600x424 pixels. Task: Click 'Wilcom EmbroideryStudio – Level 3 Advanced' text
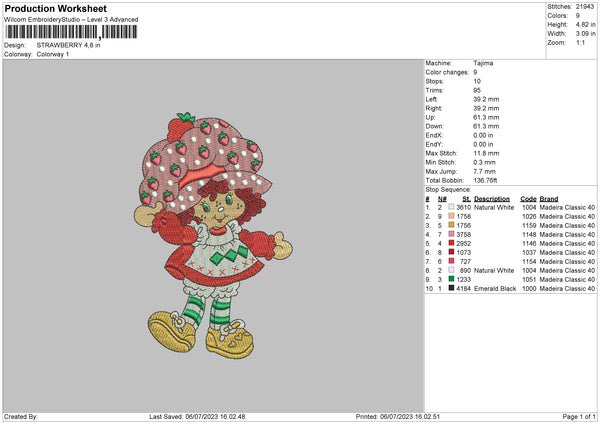pyautogui.click(x=71, y=20)
